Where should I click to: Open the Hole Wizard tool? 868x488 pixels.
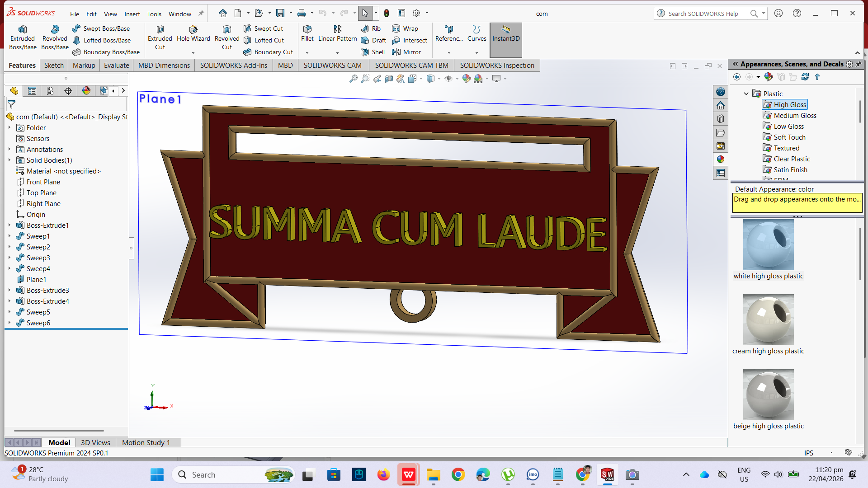point(193,34)
